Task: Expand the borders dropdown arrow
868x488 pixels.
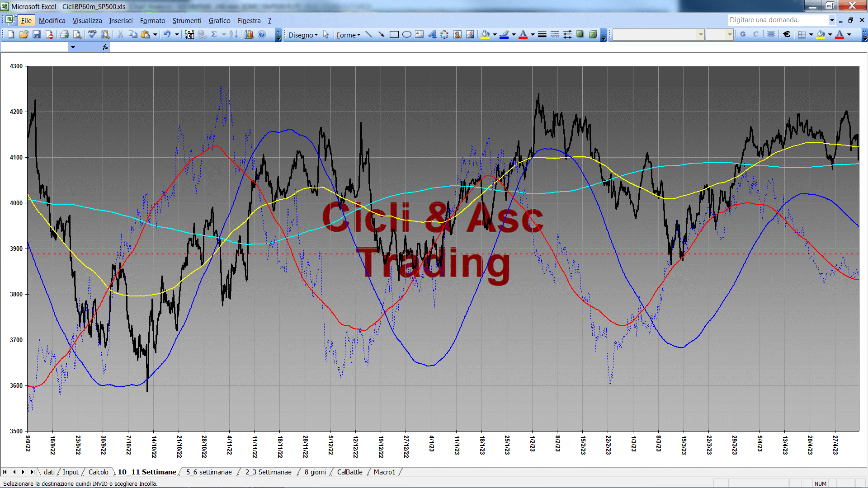Action: click(811, 34)
